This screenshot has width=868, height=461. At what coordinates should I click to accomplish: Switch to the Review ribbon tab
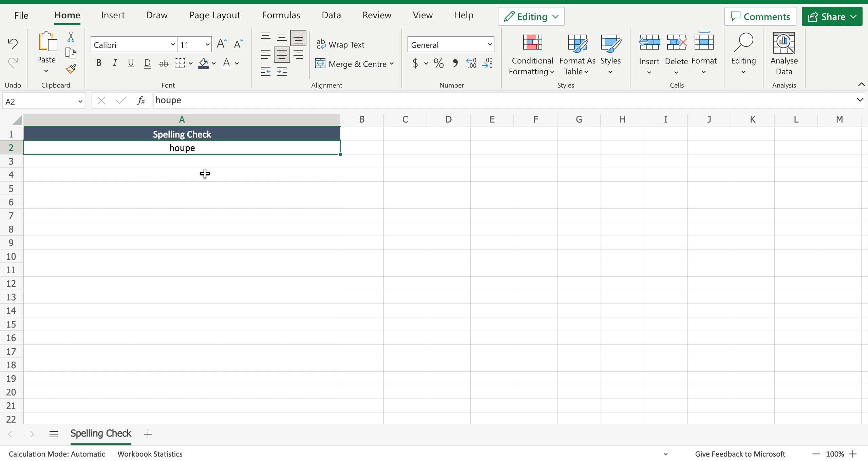click(377, 15)
